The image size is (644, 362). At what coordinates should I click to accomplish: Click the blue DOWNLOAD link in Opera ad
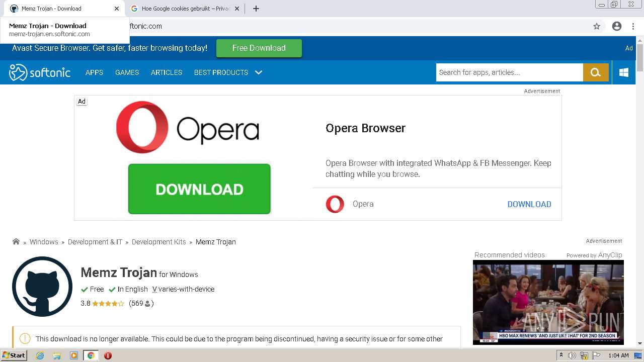(529, 204)
